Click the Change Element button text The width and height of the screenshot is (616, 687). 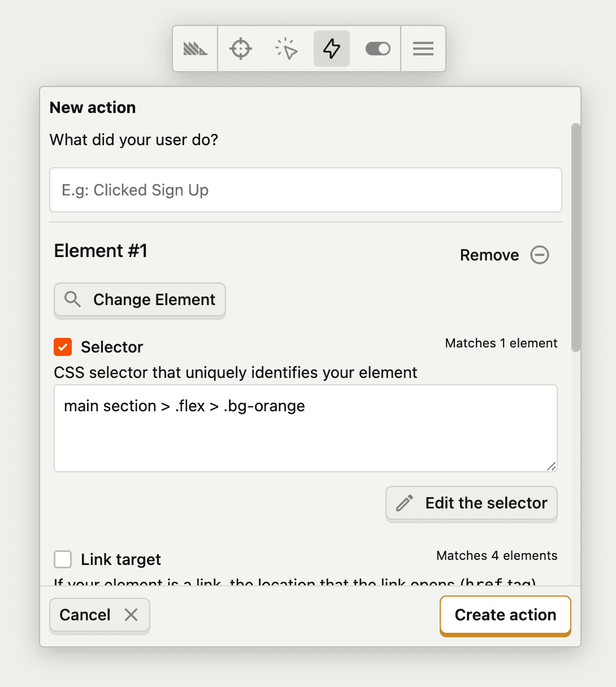154,299
